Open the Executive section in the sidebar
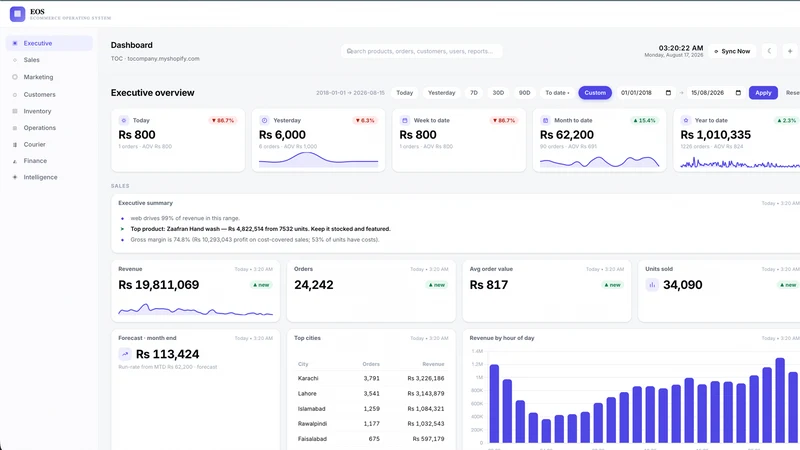The width and height of the screenshot is (800, 450). (49, 43)
